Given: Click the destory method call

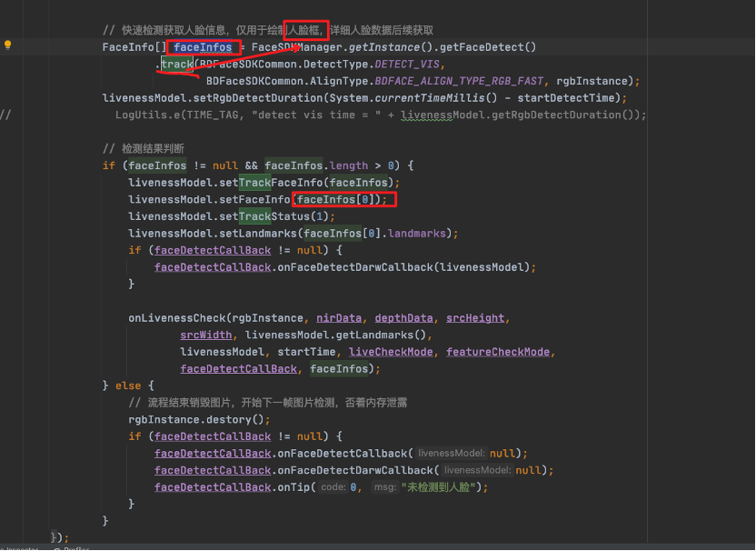Looking at the screenshot, I should coord(229,419).
